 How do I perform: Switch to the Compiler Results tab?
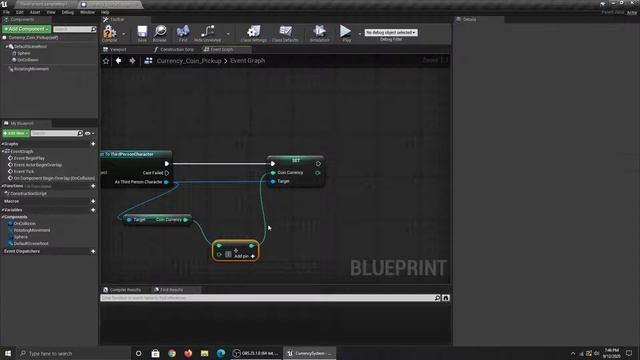[122, 290]
